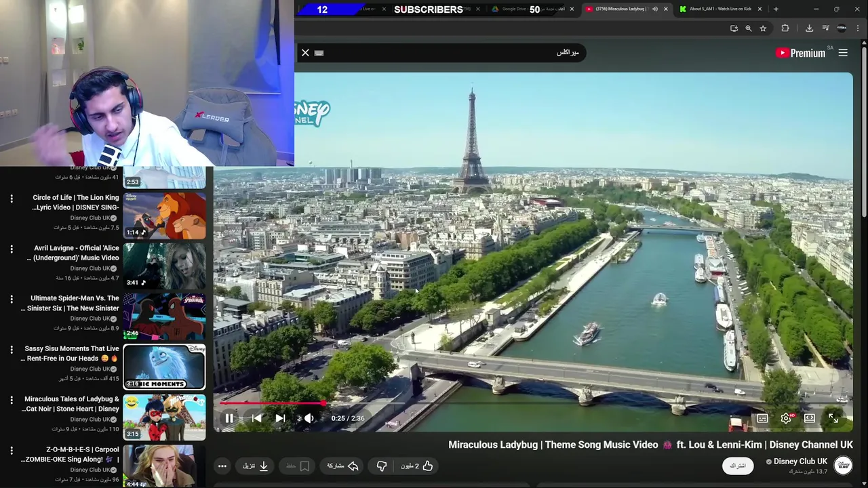Click Lion King thumbnail showing 1:14

pos(164,216)
